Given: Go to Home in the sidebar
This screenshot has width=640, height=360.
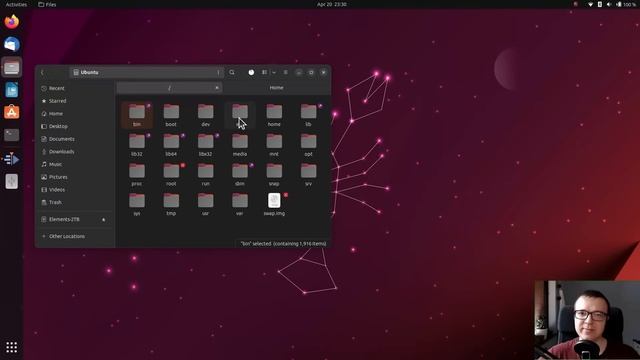Looking at the screenshot, I should [75, 113].
